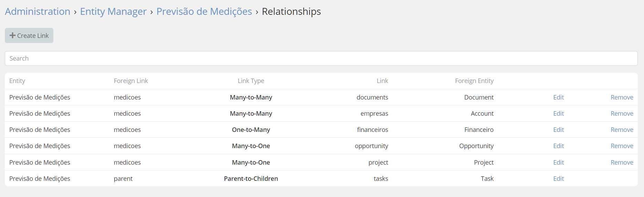Remove the project link relationship

[x=622, y=163]
